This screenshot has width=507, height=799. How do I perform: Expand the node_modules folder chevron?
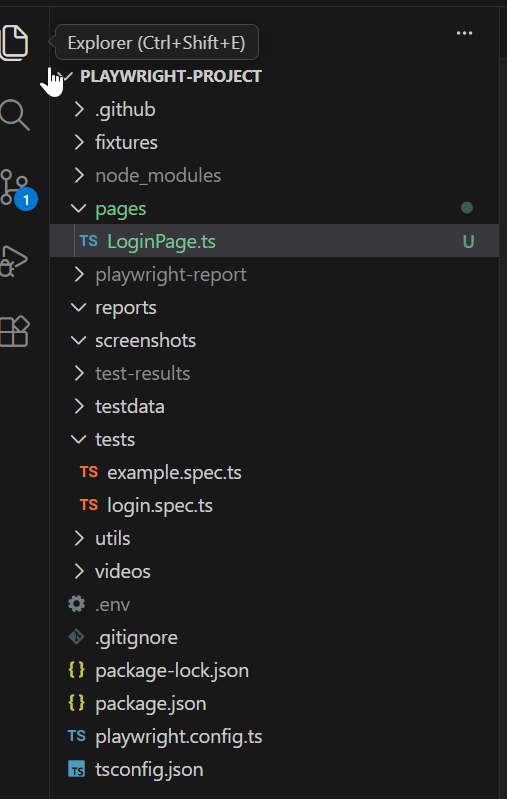tap(79, 175)
